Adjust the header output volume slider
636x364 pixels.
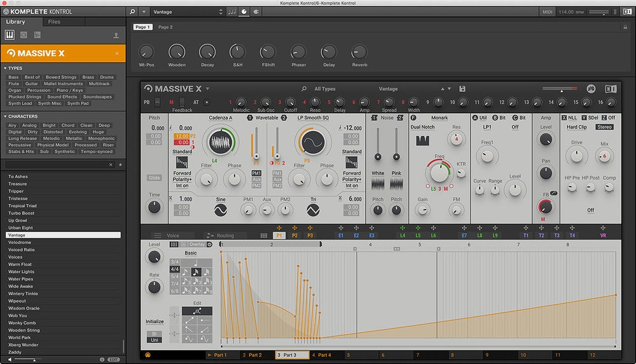coord(560,88)
